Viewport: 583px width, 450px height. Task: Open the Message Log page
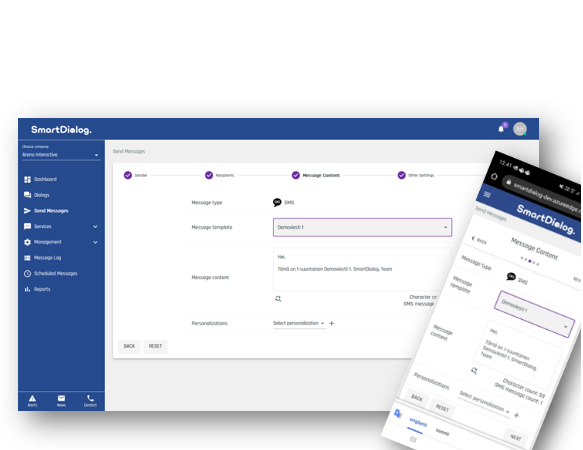pos(42,258)
